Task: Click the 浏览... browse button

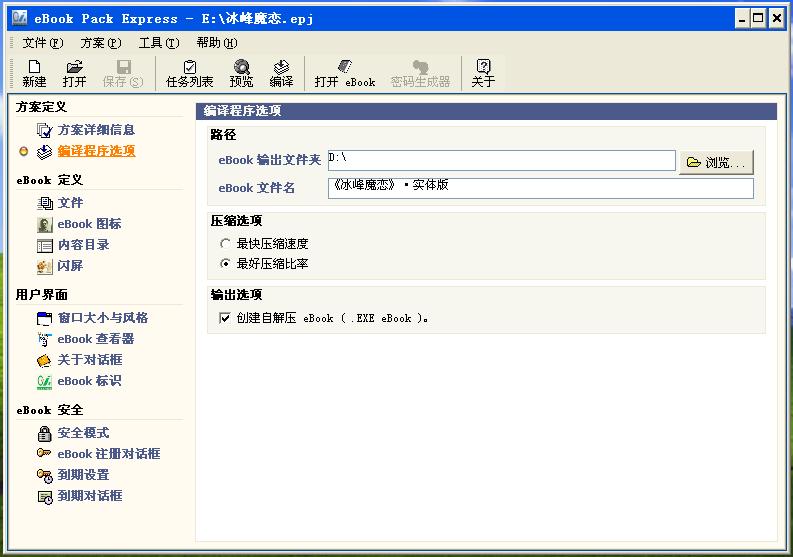Action: 716,162
